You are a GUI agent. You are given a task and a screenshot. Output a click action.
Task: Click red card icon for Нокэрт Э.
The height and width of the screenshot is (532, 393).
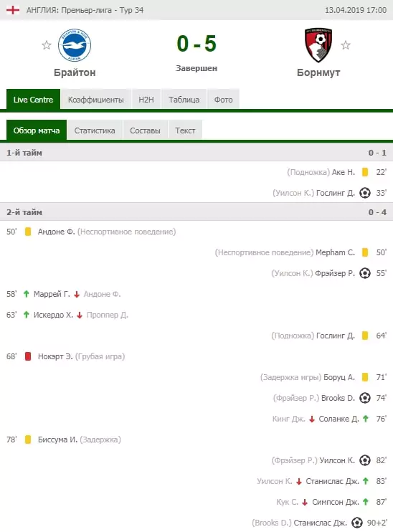tap(28, 356)
